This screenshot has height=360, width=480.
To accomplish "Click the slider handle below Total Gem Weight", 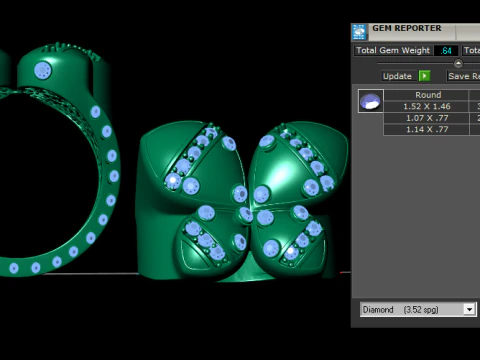I will [458, 63].
